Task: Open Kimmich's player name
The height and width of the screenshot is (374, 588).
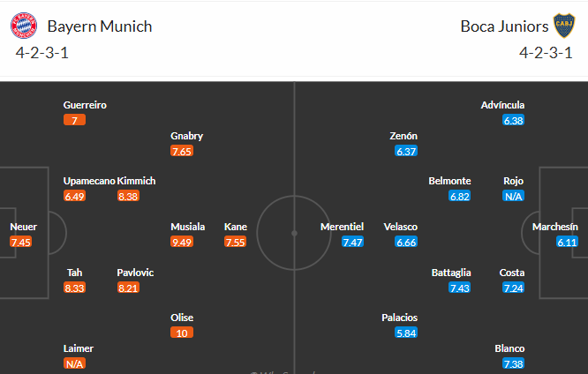Action: [136, 181]
